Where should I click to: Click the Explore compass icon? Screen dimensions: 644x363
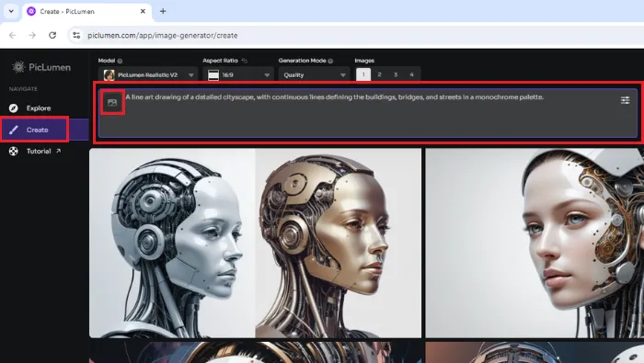pos(14,108)
